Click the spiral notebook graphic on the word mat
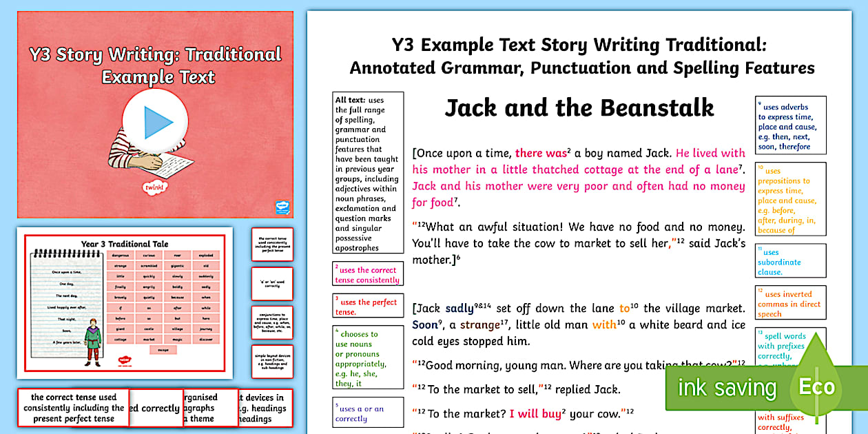This screenshot has width=868, height=434. [67, 302]
